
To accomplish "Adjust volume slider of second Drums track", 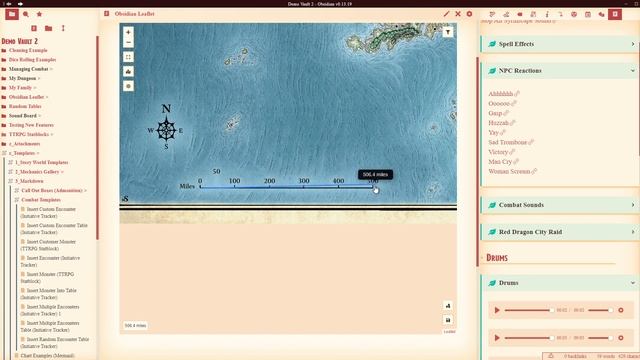I will [600, 338].
